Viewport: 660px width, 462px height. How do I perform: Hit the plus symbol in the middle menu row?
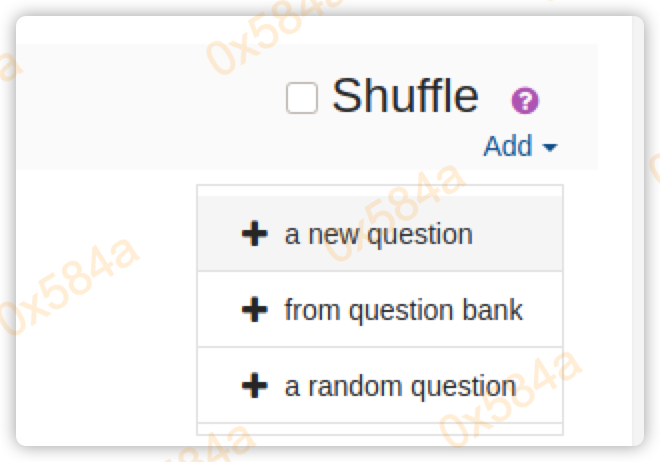point(255,310)
